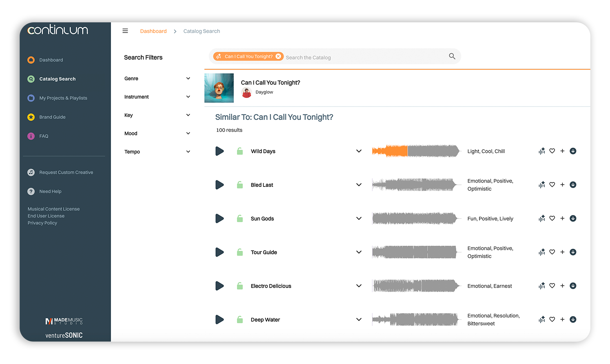Open Catalog Search in the sidebar
The width and height of the screenshot is (610, 364).
[51, 79]
